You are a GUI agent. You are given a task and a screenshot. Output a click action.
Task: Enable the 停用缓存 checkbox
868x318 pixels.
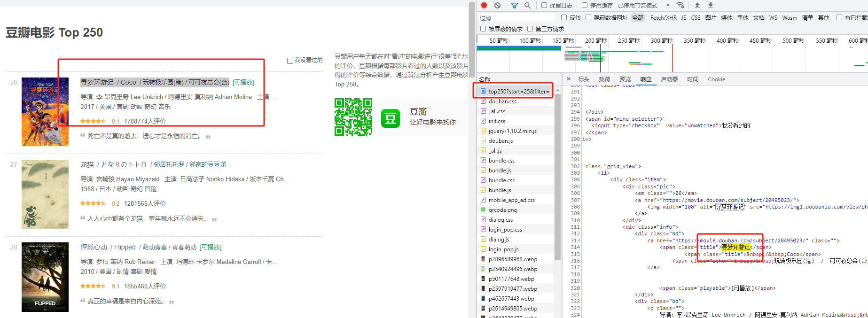[585, 6]
